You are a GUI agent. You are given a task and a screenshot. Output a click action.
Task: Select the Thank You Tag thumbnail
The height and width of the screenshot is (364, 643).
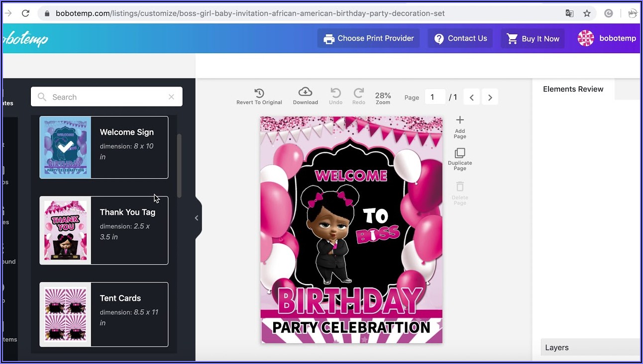[x=65, y=230]
